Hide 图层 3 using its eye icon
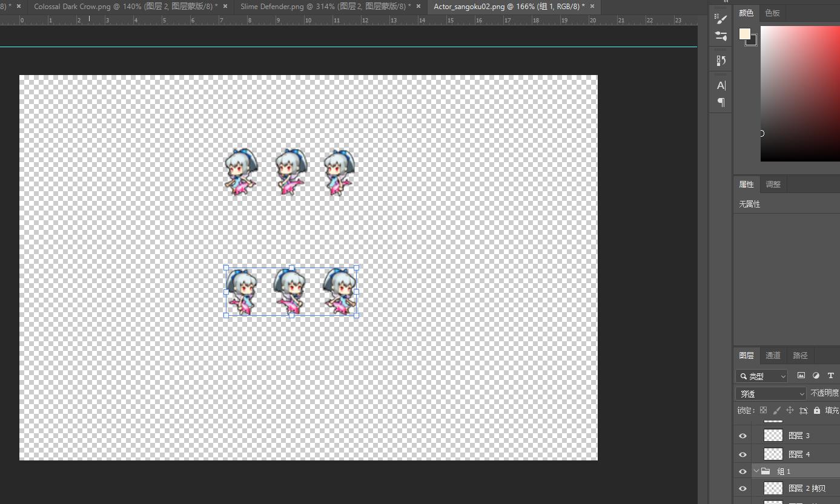The height and width of the screenshot is (504, 840). click(x=742, y=436)
